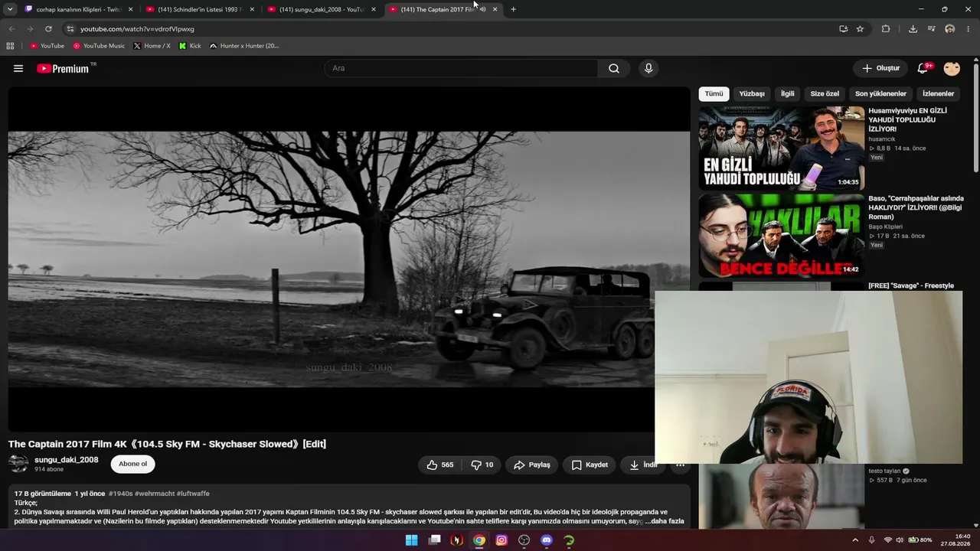The height and width of the screenshot is (551, 980).
Task: Open Instagram from the taskbar
Action: click(501, 540)
